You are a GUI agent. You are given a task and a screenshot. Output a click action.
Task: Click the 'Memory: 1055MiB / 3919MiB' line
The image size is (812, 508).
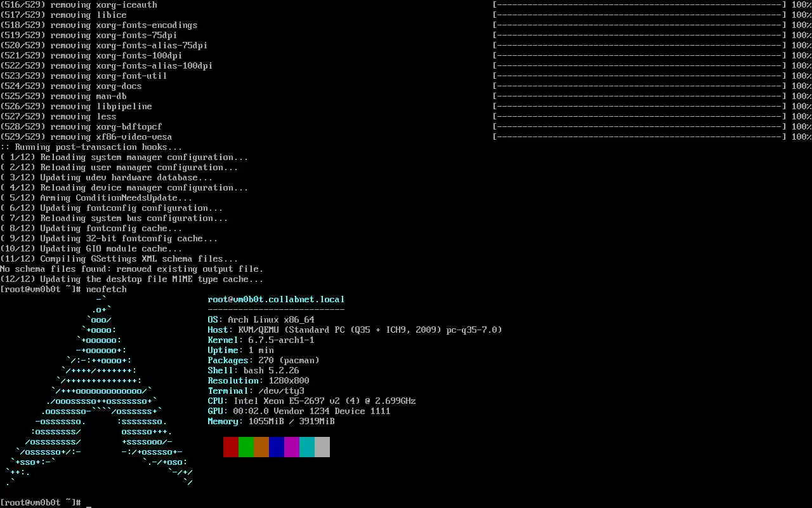coord(272,422)
